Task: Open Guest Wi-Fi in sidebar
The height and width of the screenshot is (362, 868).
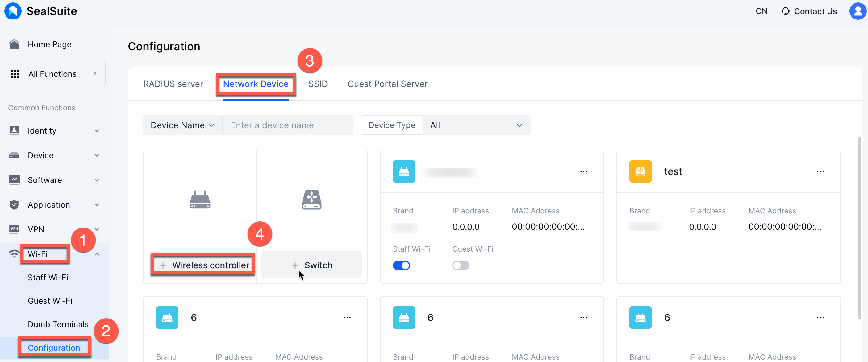Action: point(50,301)
